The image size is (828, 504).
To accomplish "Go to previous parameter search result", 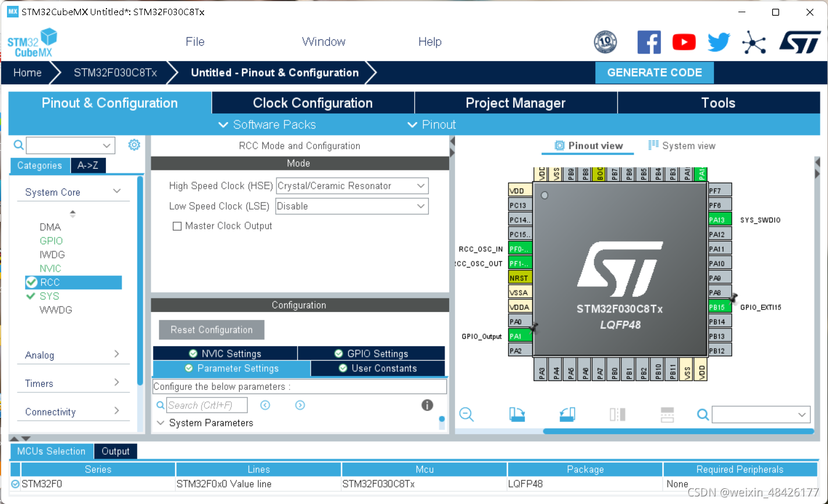I will pos(265,405).
